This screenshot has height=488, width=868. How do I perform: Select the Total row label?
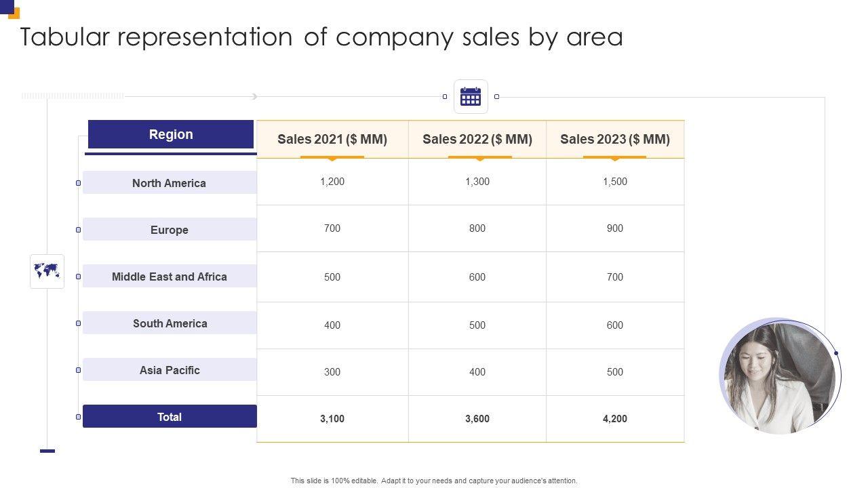coord(170,417)
